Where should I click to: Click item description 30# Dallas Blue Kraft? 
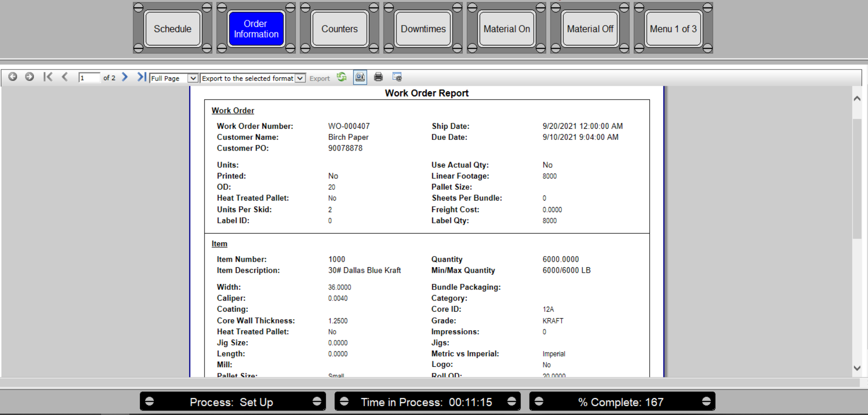364,270
